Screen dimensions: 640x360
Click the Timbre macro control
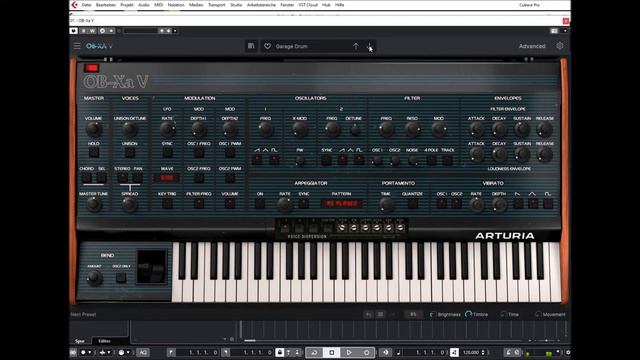476,314
